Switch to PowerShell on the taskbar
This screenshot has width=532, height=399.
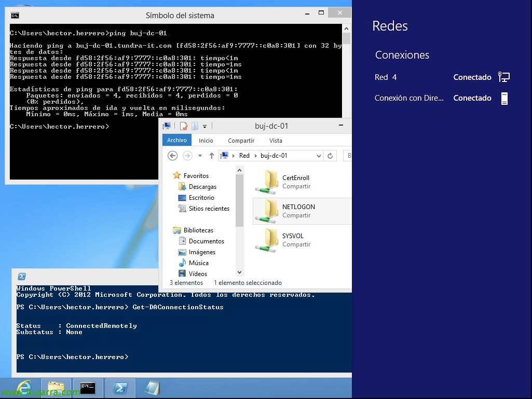coord(120,388)
